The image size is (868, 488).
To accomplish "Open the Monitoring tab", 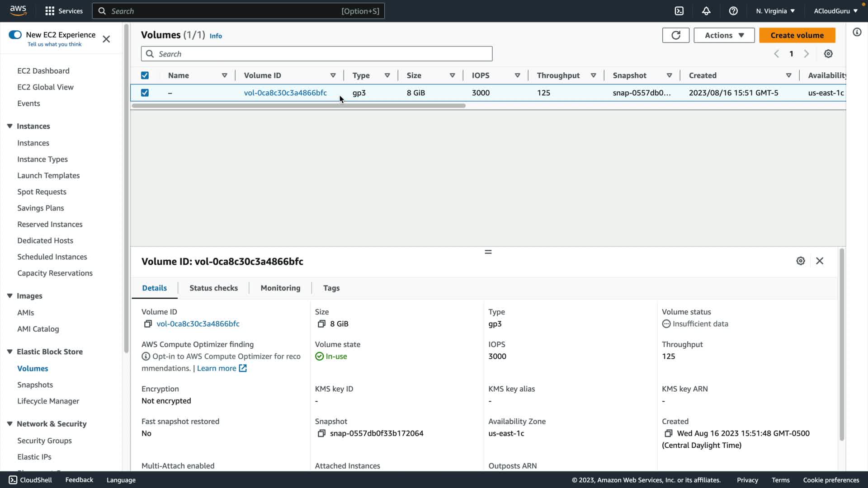I will [280, 288].
